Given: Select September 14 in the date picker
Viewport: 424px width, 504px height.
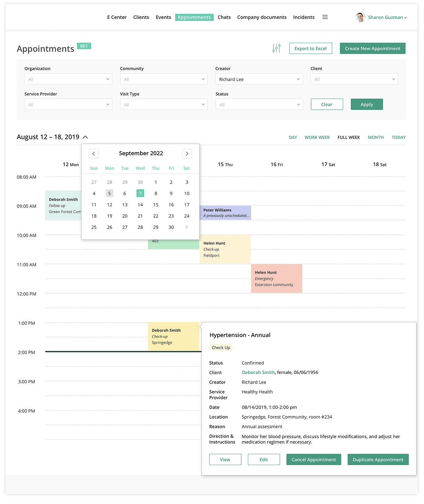Looking at the screenshot, I should pos(140,205).
